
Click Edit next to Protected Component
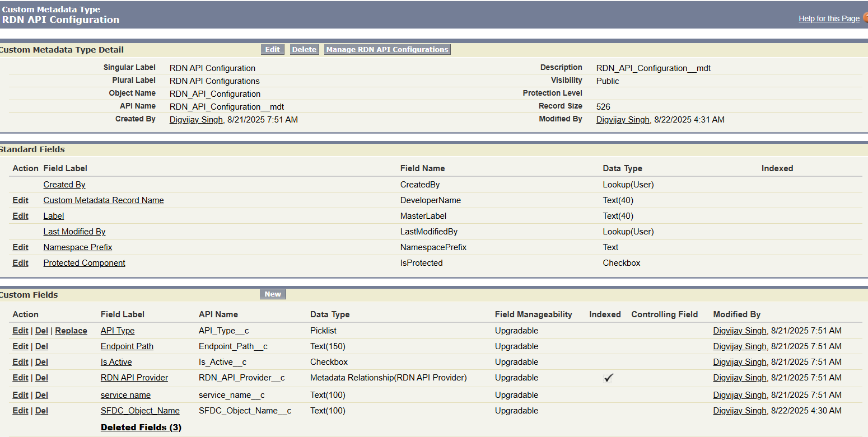point(20,263)
